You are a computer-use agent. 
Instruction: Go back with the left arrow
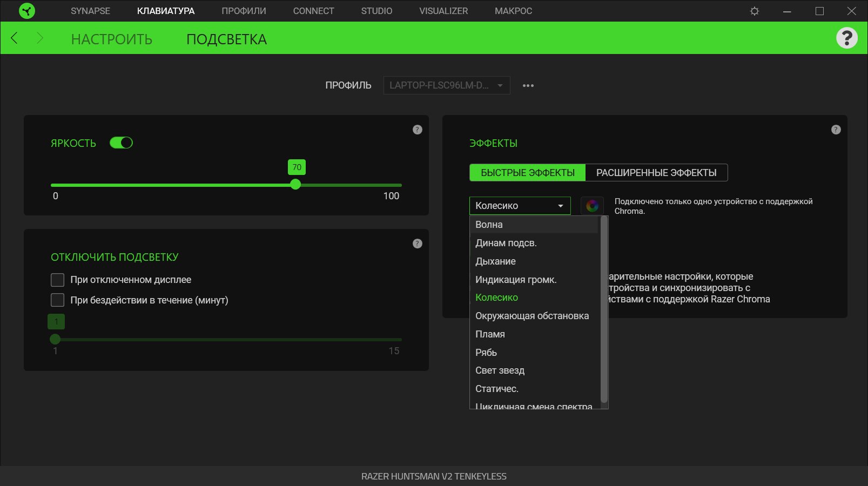pos(15,38)
